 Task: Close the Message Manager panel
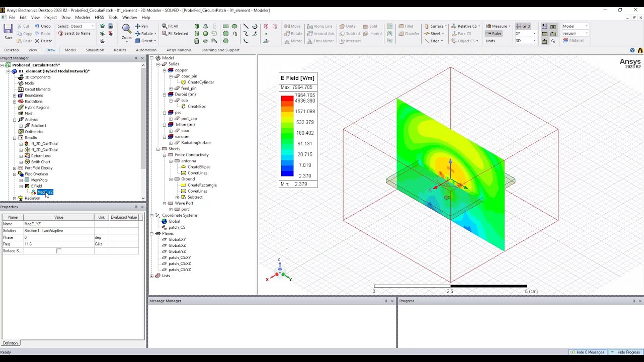click(x=392, y=301)
